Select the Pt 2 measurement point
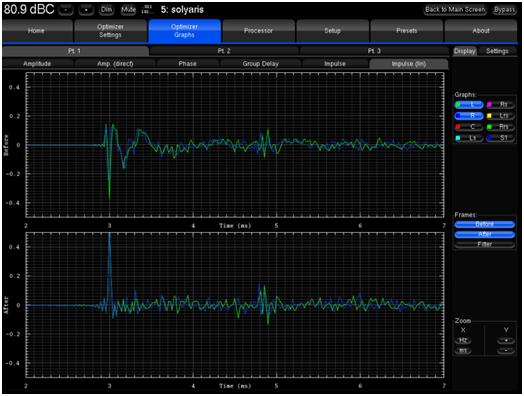The width and height of the screenshot is (524, 396). point(224,51)
